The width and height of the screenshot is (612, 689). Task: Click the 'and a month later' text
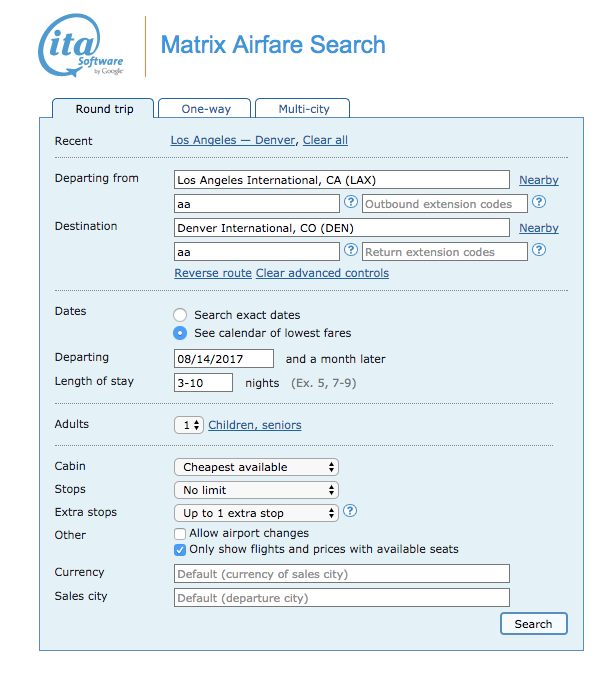point(335,359)
